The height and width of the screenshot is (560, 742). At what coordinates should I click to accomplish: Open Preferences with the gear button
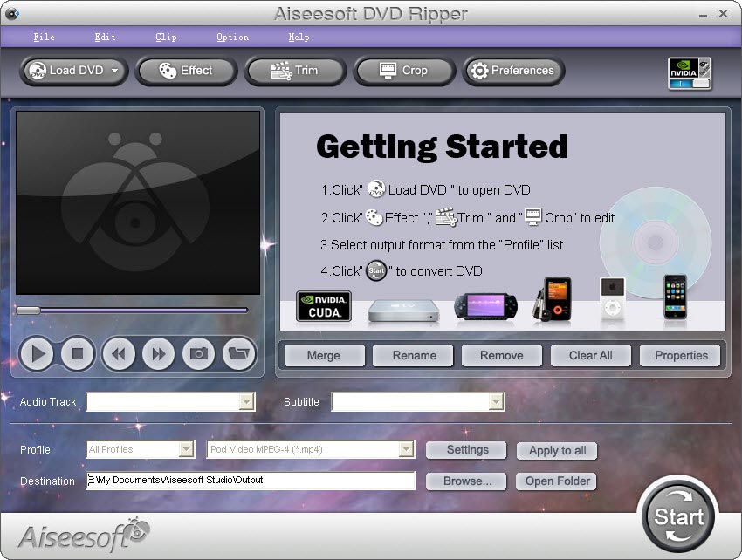coord(512,71)
